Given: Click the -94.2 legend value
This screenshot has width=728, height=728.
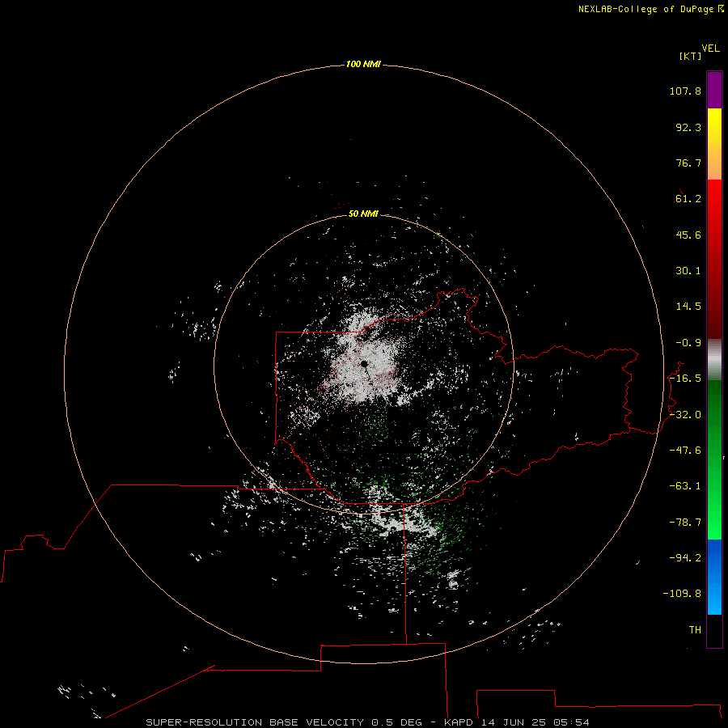Looking at the screenshot, I should coord(685,557).
